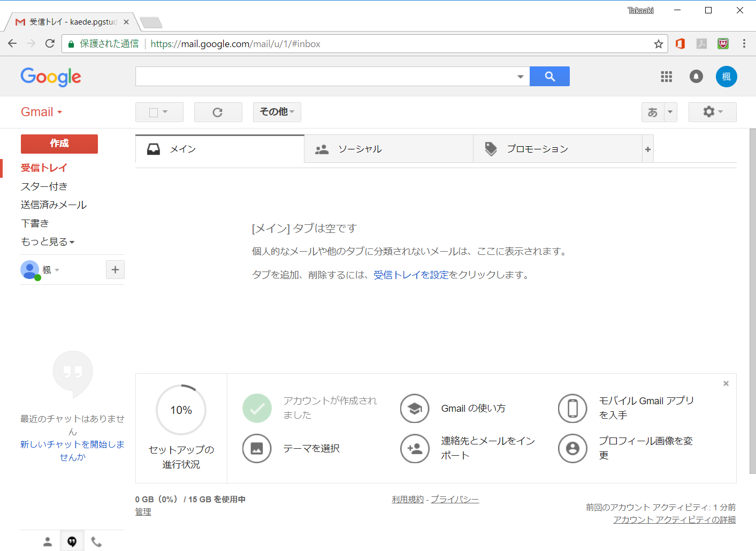Click the import contacts person-plus icon

415,448
